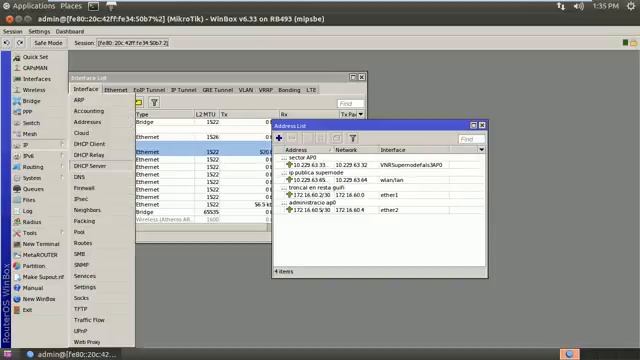Click Exit in the sidebar

(27, 310)
